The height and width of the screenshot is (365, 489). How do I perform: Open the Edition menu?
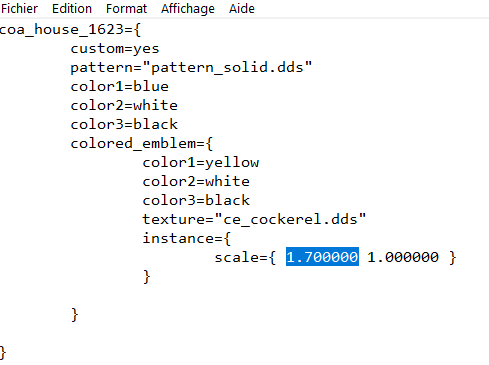(72, 8)
